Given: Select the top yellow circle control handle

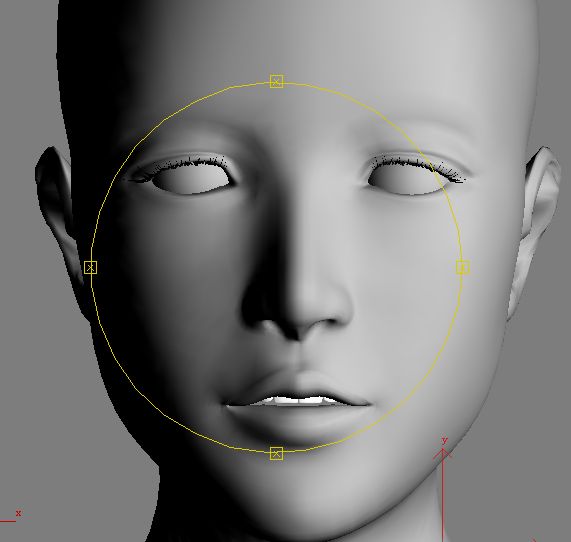Looking at the screenshot, I should click(x=276, y=81).
